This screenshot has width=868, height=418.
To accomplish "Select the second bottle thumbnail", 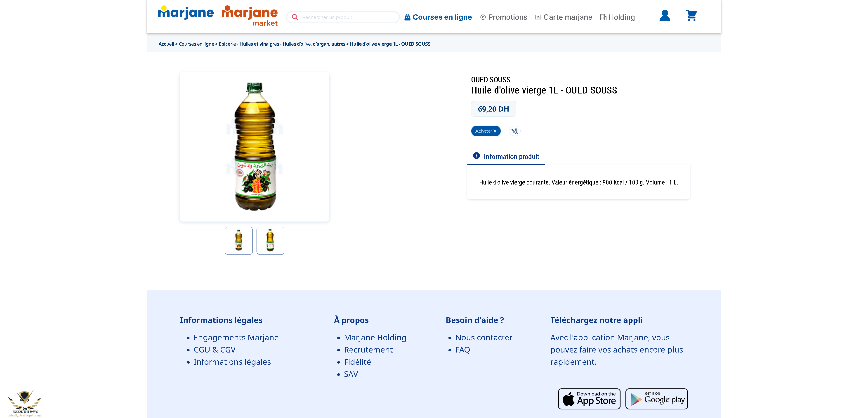I will pos(270,241).
